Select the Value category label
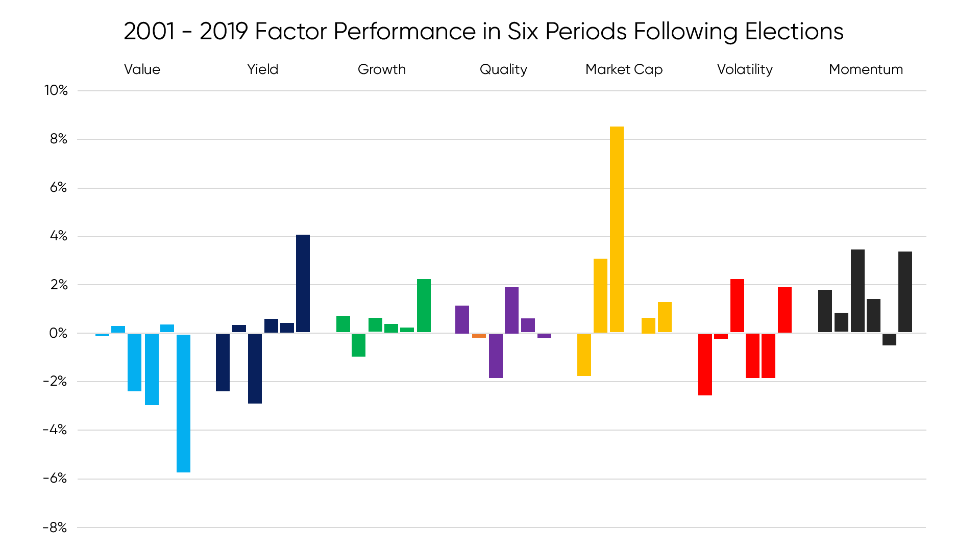 click(x=142, y=69)
